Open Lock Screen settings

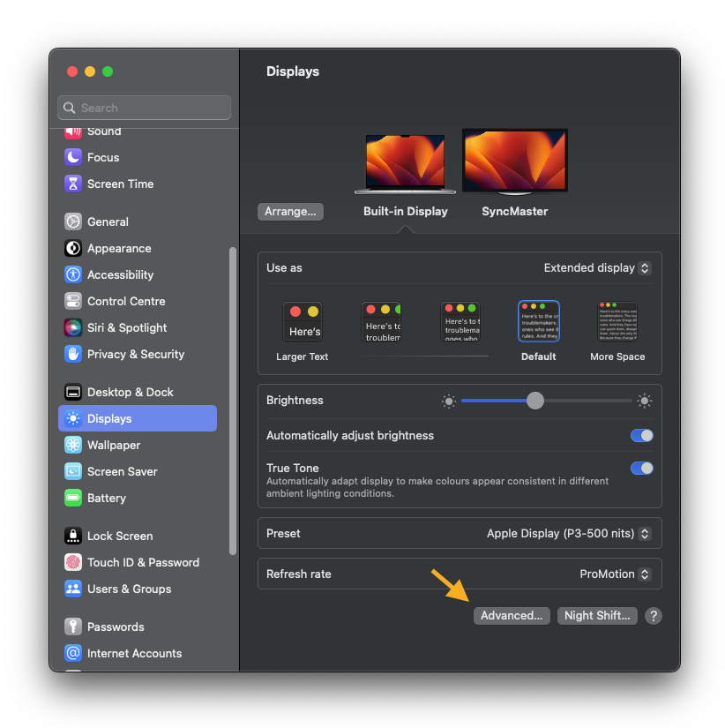(x=138, y=536)
